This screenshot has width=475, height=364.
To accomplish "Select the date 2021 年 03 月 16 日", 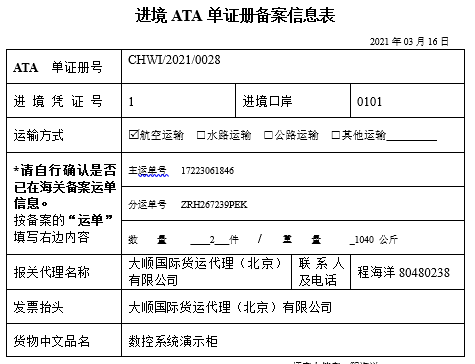I will click(x=409, y=41).
